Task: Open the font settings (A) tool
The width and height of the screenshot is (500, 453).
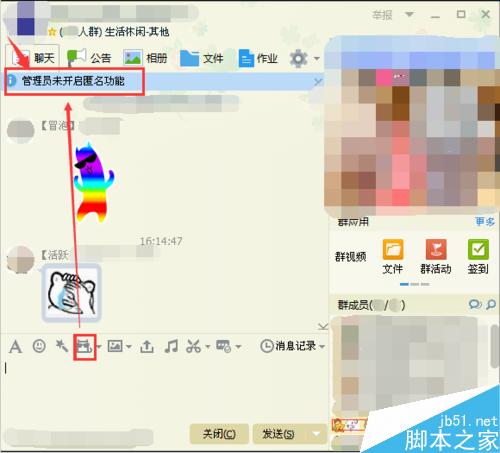Action: (x=15, y=347)
